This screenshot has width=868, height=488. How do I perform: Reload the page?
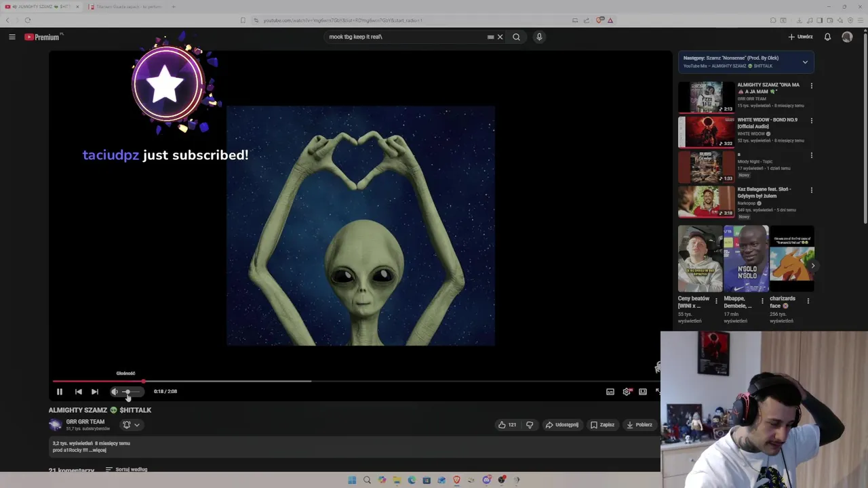tap(27, 20)
